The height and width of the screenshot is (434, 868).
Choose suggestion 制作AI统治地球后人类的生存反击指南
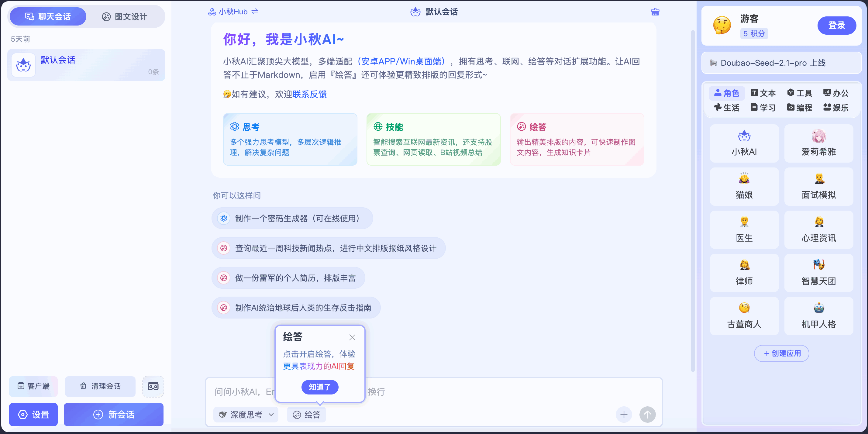(296, 307)
